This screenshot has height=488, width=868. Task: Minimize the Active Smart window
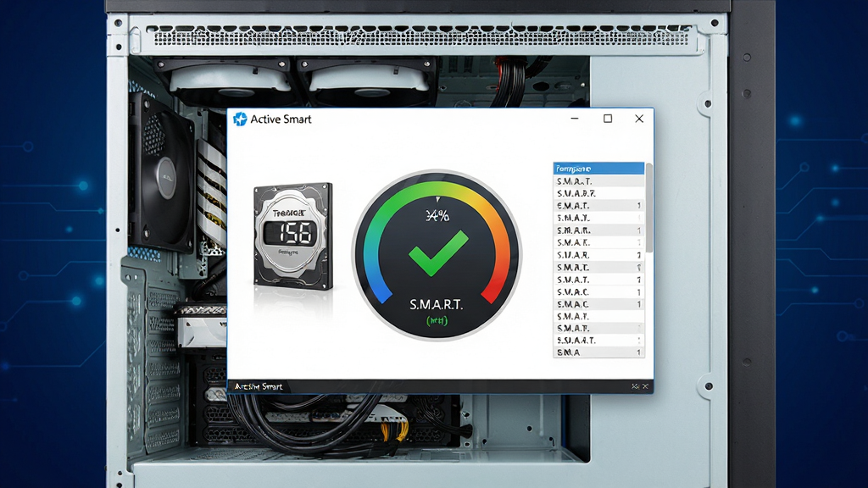(575, 119)
